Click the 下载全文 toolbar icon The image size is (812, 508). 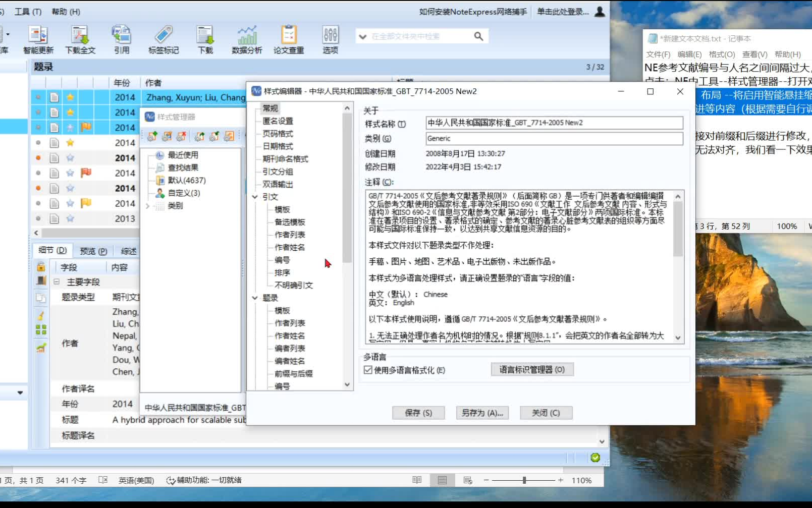[x=80, y=39]
